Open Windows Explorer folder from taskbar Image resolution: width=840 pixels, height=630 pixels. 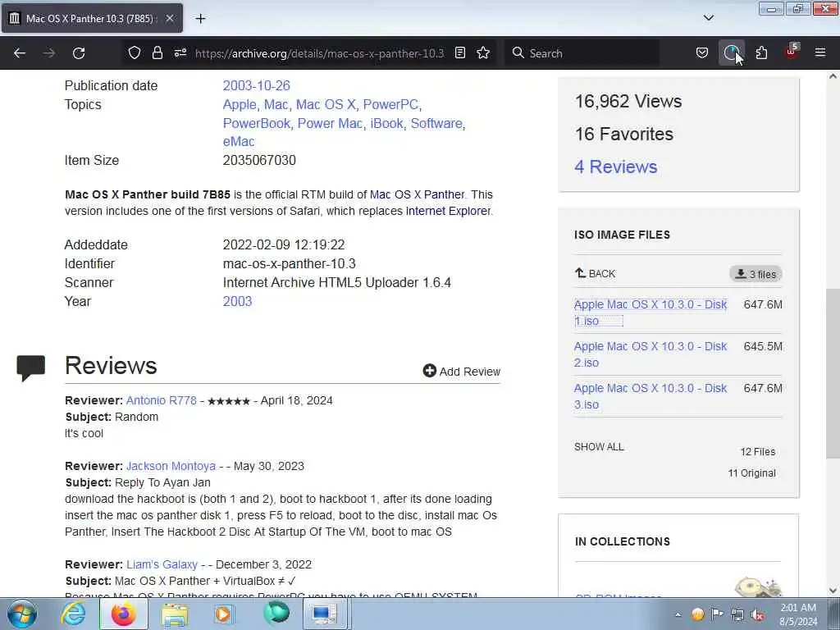point(175,614)
